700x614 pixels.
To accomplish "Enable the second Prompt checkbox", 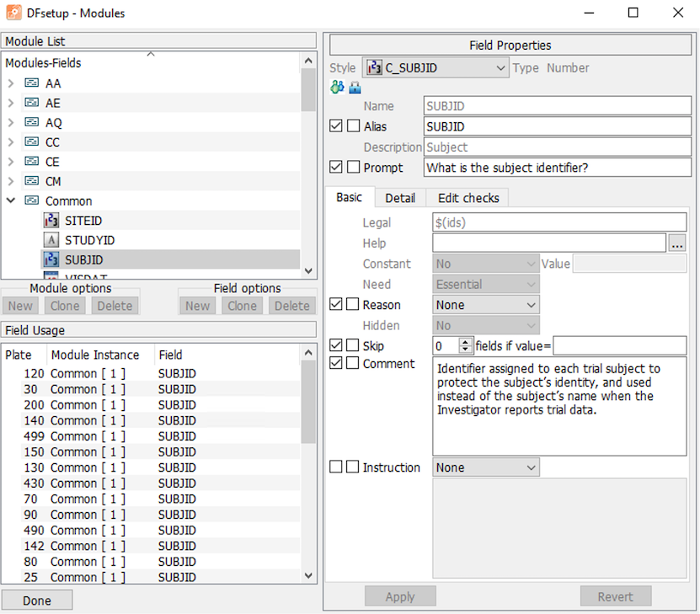I will pyautogui.click(x=353, y=168).
